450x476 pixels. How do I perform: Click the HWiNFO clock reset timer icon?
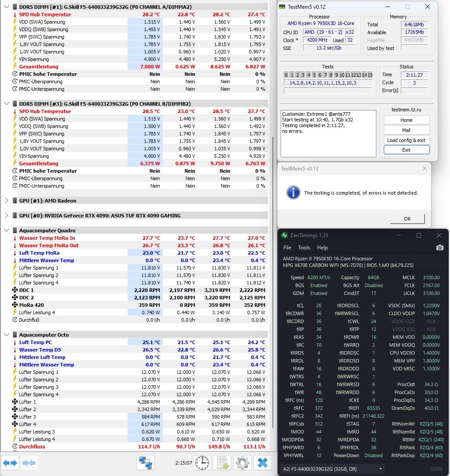[x=202, y=463]
